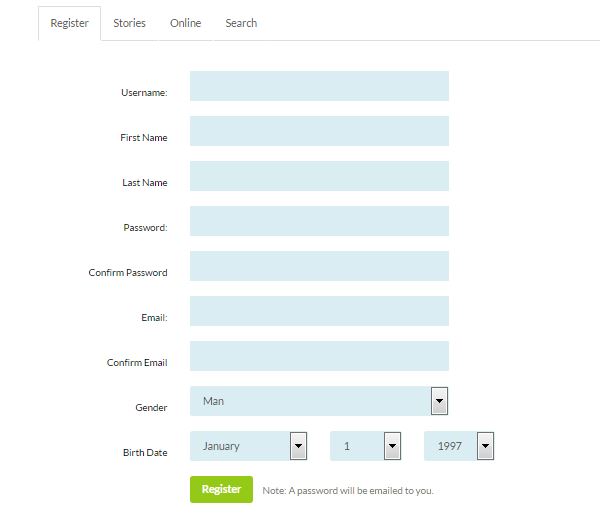The width and height of the screenshot is (604, 520).
Task: Select the Gender field showing Man
Action: (x=319, y=401)
